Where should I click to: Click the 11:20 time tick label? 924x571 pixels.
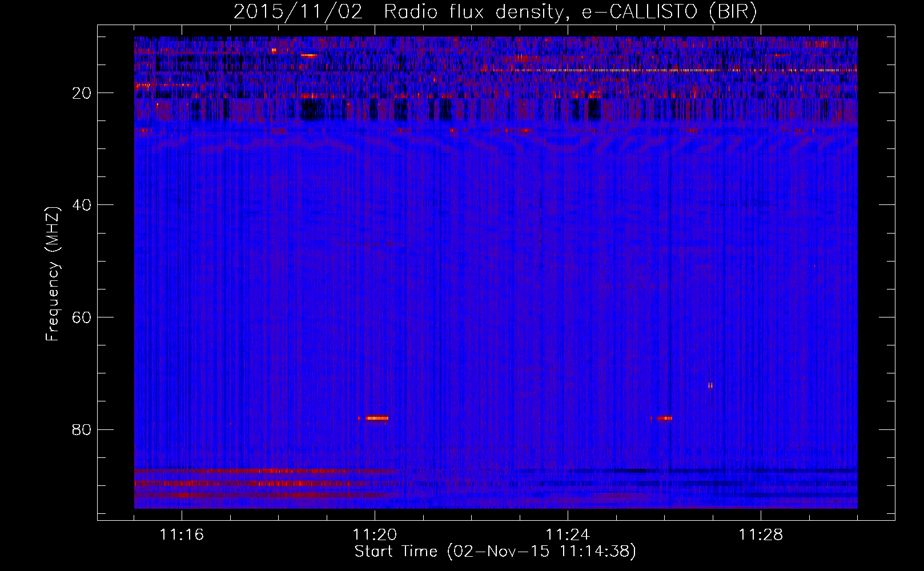pyautogui.click(x=375, y=535)
